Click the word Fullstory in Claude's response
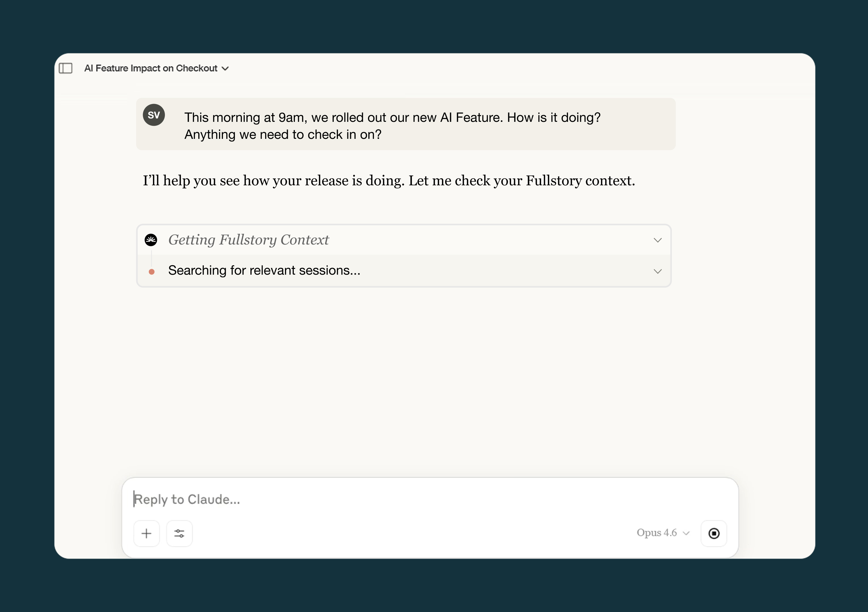The width and height of the screenshot is (868, 612). 554,181
